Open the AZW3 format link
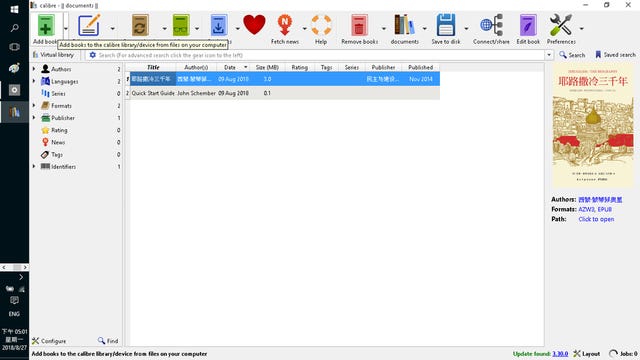640x360 pixels. click(586, 209)
